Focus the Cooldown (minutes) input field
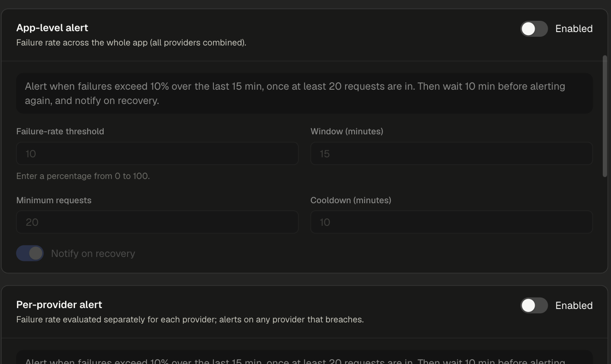 [x=451, y=222]
